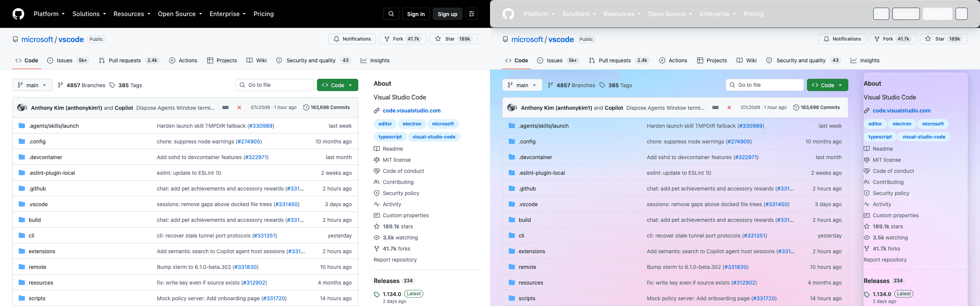Open the green Code dropdown, right page
The height and width of the screenshot is (306, 980).
(827, 85)
